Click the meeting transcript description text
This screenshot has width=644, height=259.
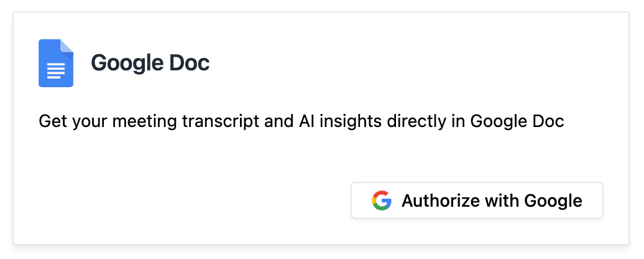pyautogui.click(x=301, y=121)
